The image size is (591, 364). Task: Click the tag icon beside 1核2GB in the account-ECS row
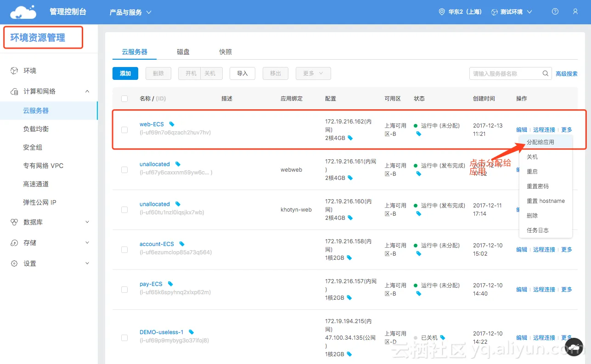click(349, 258)
